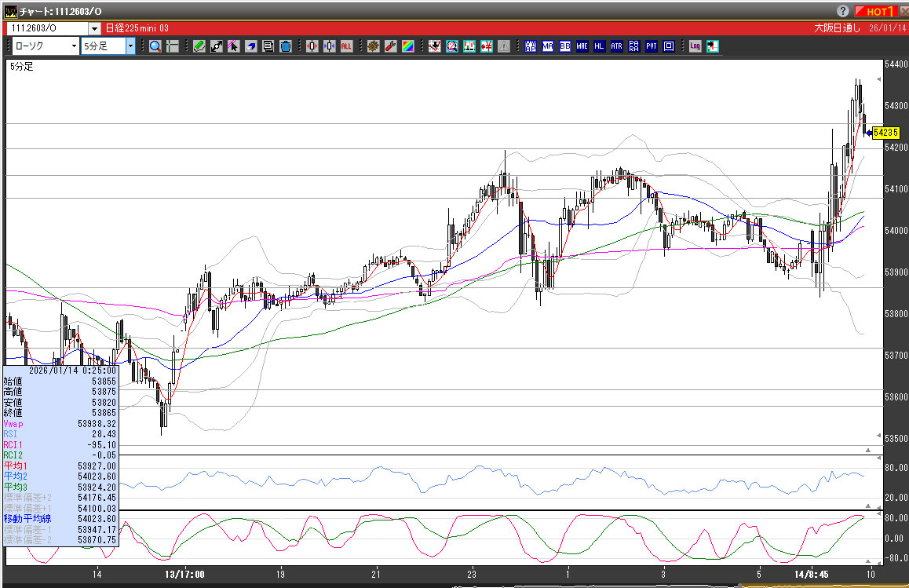This screenshot has height=588, width=909.
Task: Open the symbol code 111.2603/O dropdown
Action: 95,27
